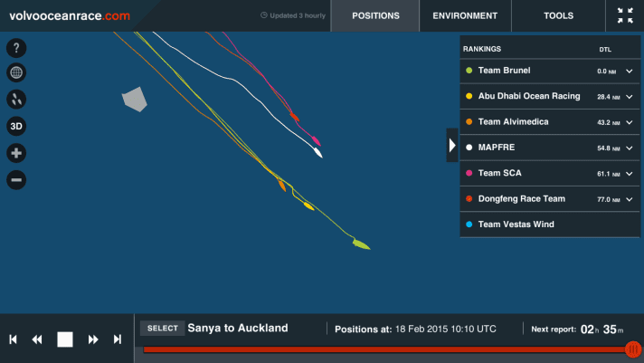Skip to end of race playback

118,339
